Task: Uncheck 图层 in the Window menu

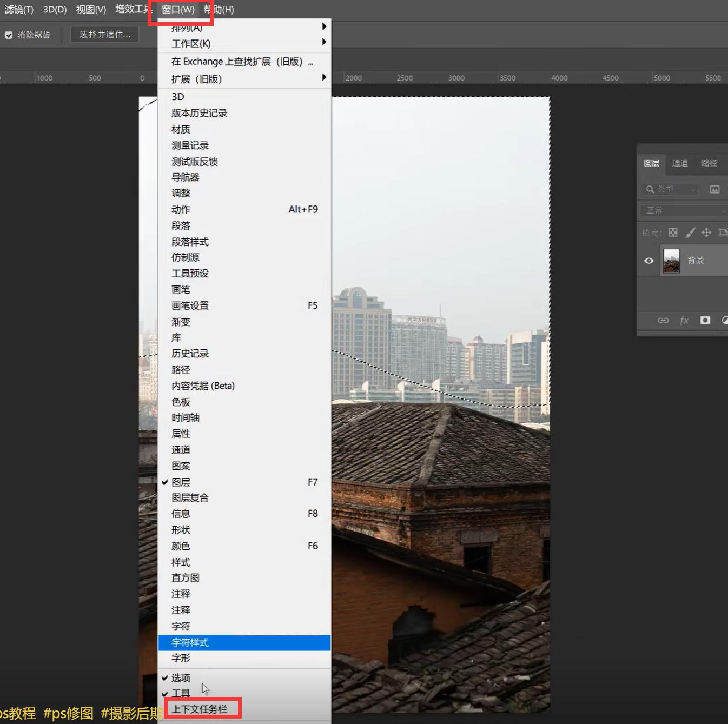Action: pos(181,482)
